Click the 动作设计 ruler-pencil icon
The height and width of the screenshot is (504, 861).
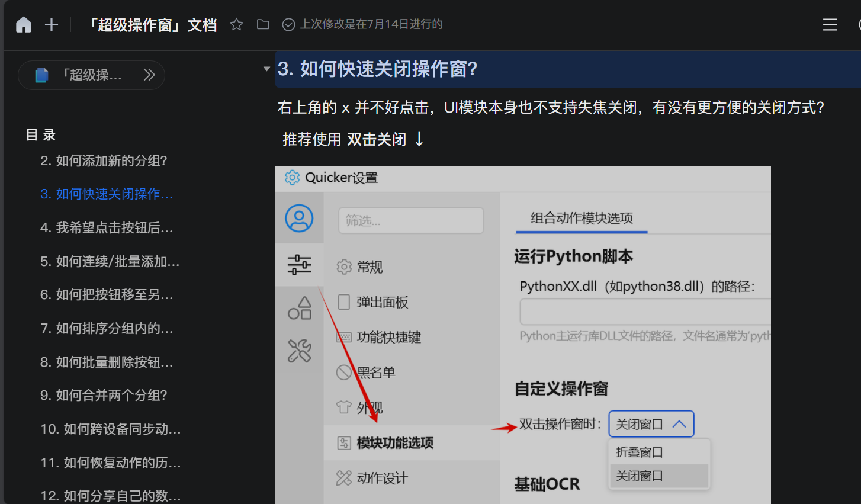tap(344, 478)
